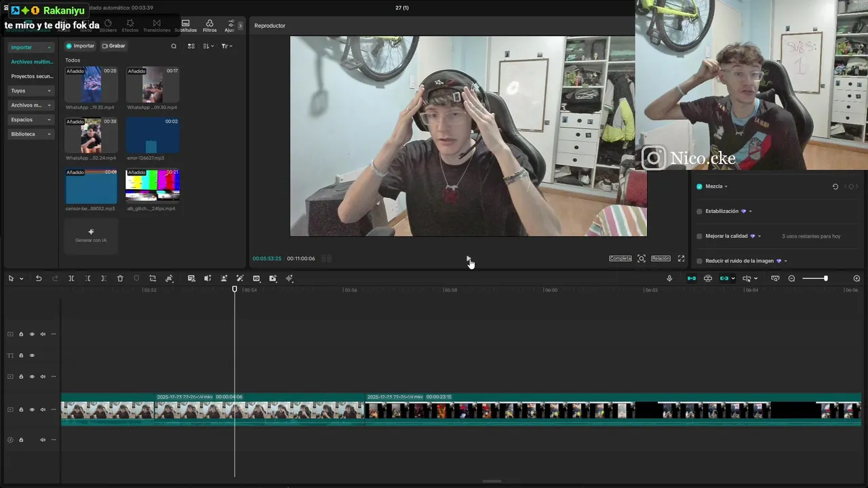Open the sort order dropdown in media panel

click(209, 46)
